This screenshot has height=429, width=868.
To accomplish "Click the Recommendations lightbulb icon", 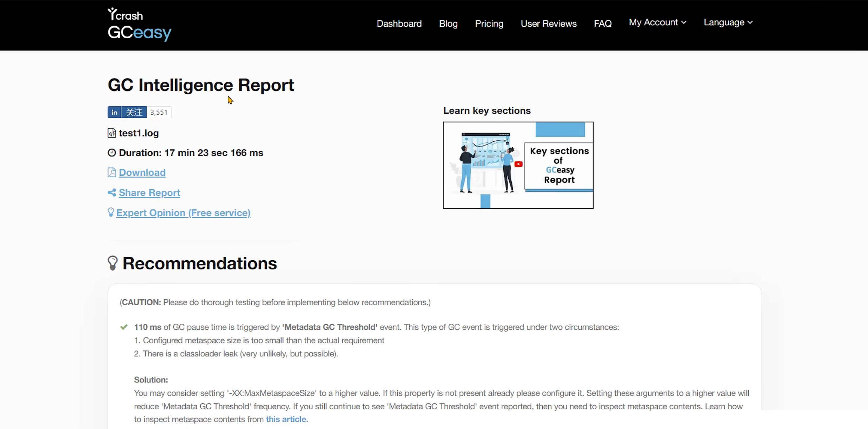I will pos(112,263).
